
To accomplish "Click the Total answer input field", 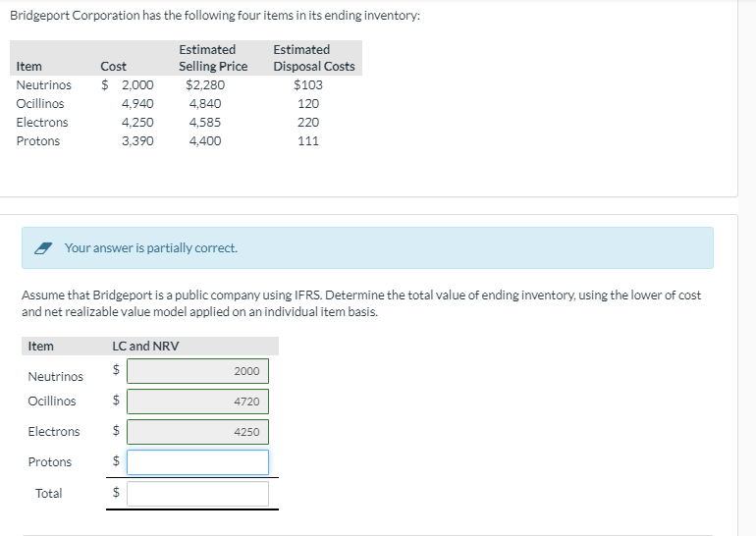I will click(x=197, y=494).
